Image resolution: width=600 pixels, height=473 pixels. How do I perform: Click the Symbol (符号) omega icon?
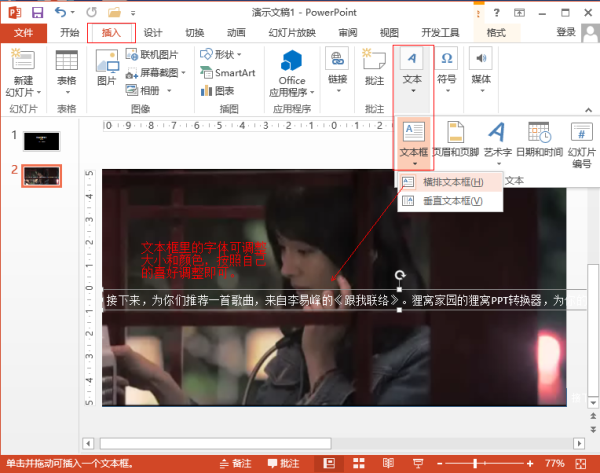447,58
